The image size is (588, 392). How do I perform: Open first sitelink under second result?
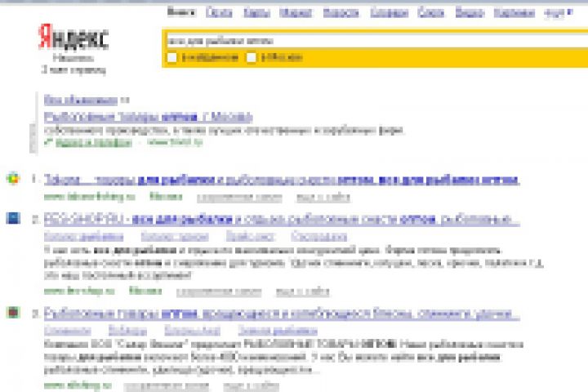coord(83,236)
